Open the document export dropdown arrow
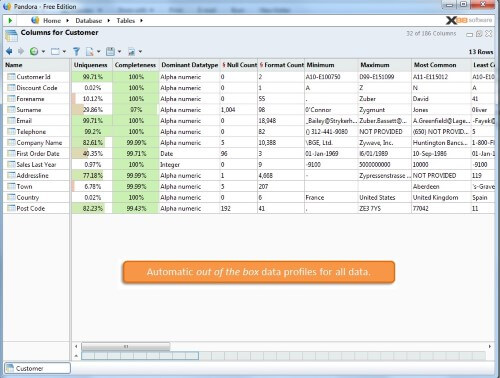 pos(98,52)
